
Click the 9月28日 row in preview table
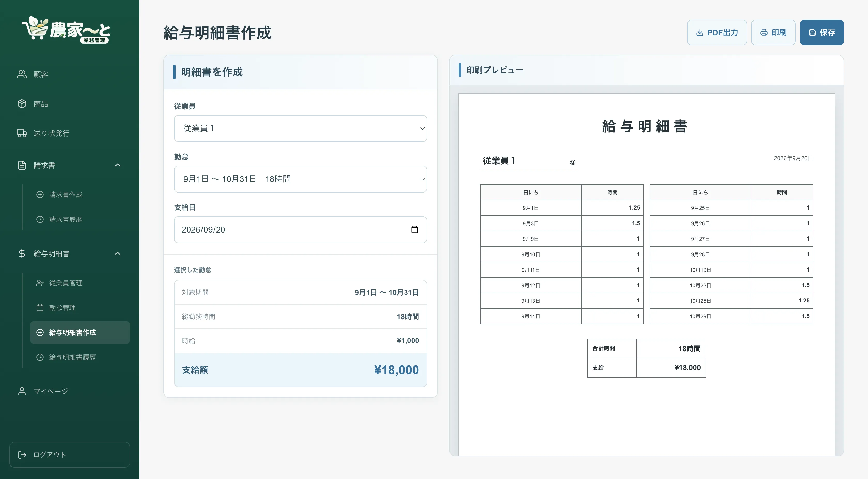tap(731, 254)
